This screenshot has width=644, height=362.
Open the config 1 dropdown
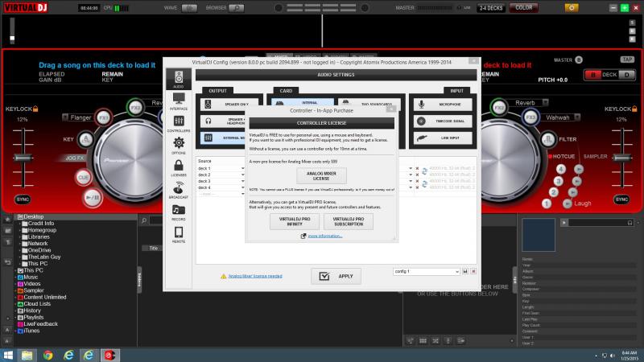pos(426,272)
